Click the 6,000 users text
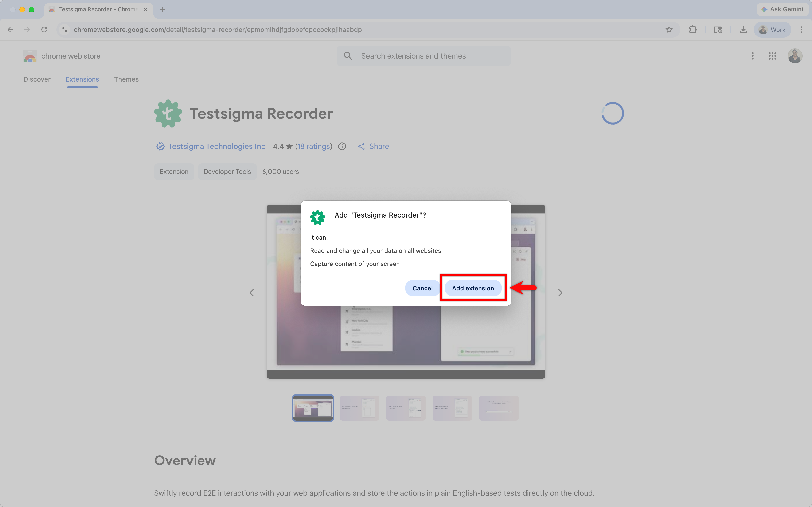 click(x=280, y=171)
